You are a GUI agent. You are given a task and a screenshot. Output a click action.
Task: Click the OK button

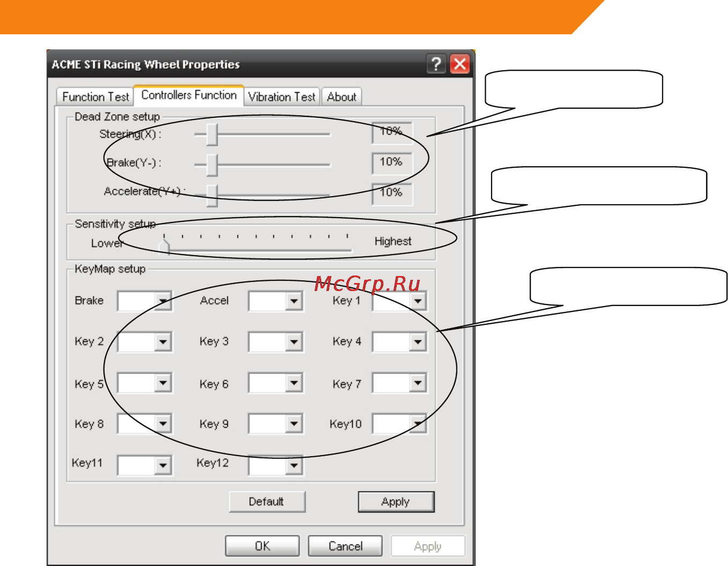click(x=262, y=546)
